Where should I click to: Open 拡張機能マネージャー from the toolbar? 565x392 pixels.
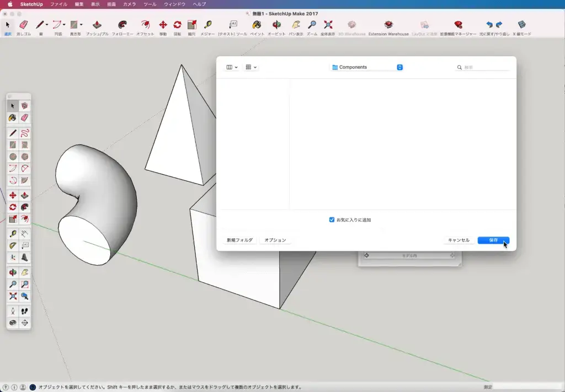(x=458, y=28)
